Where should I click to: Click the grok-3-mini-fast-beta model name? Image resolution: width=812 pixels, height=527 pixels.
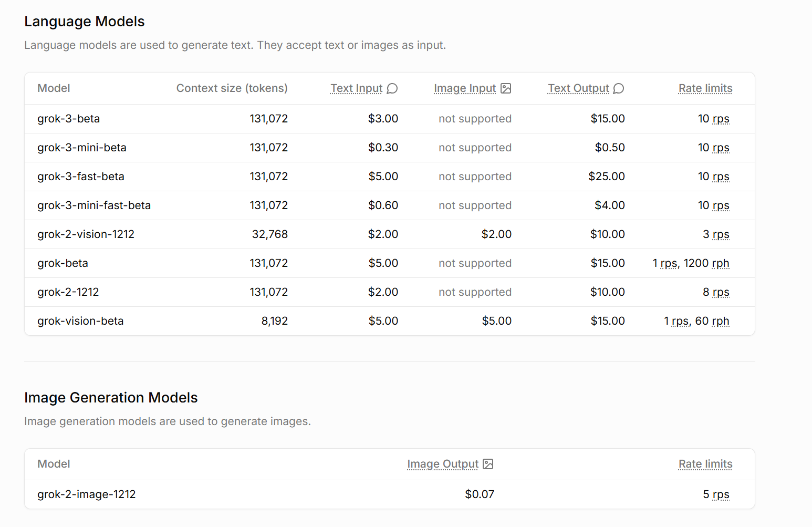click(x=94, y=205)
